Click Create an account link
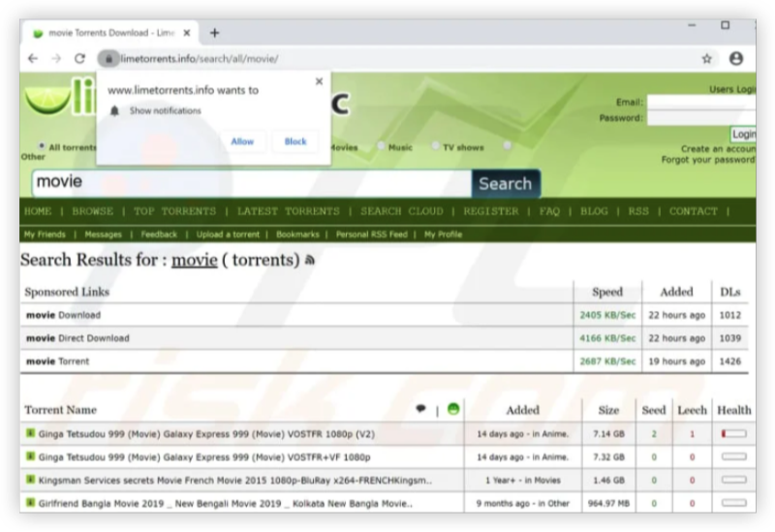Screen dimensions: 775x532 (718, 149)
